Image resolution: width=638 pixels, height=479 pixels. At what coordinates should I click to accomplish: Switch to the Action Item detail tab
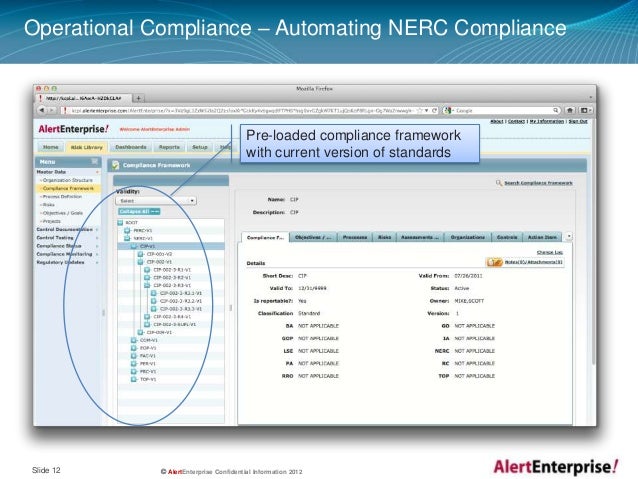542,237
